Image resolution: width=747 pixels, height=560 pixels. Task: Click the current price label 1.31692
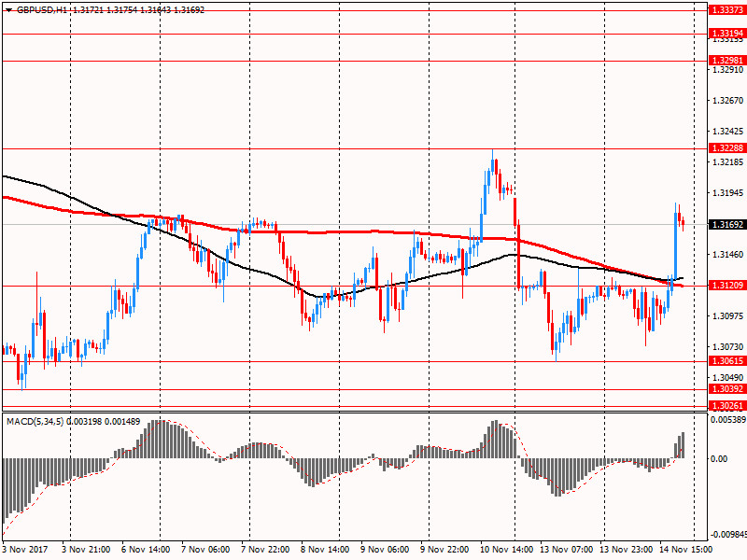pos(727,224)
